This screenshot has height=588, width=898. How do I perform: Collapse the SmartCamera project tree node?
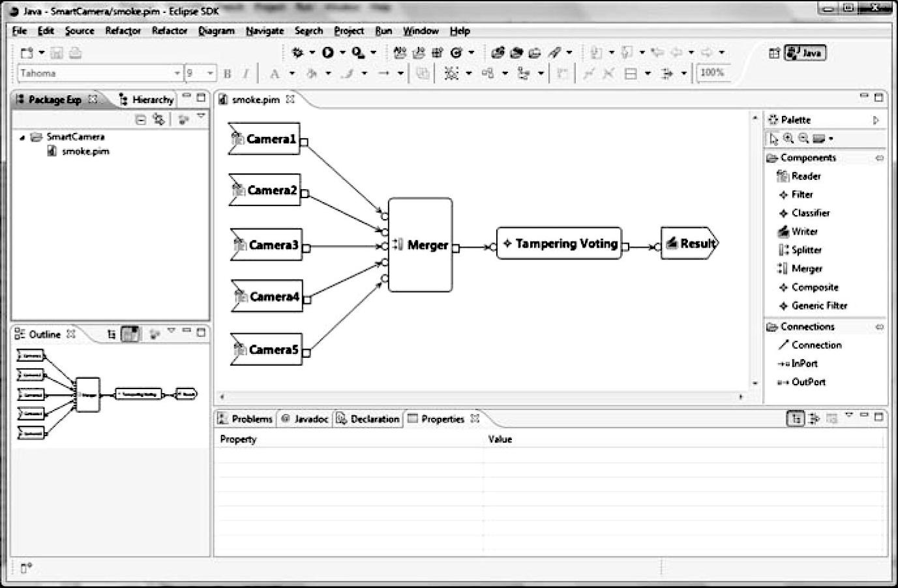pos(22,138)
